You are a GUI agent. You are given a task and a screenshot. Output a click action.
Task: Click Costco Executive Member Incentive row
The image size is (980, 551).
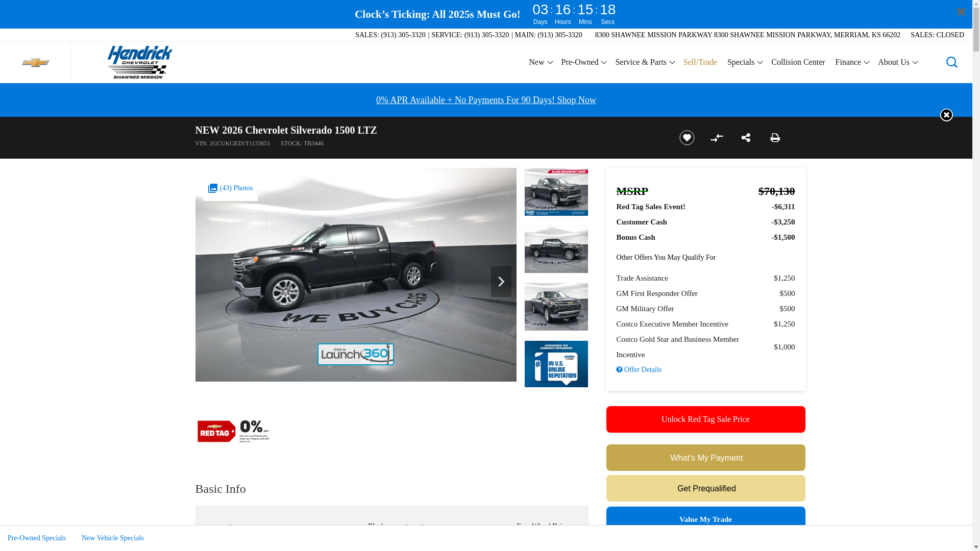point(705,324)
